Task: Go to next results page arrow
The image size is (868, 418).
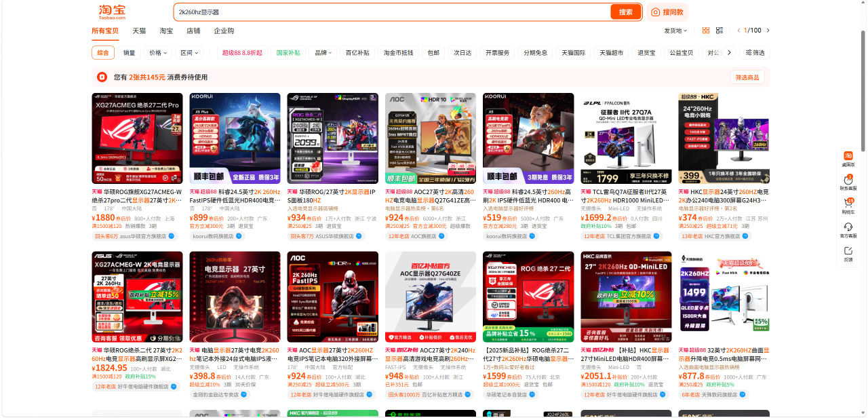Action: coord(768,31)
